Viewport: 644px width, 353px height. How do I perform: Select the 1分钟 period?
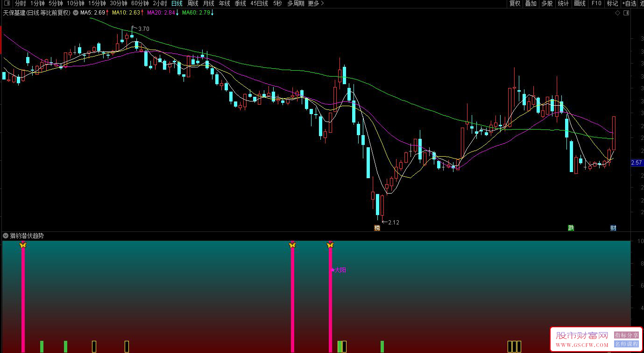pyautogui.click(x=37, y=3)
